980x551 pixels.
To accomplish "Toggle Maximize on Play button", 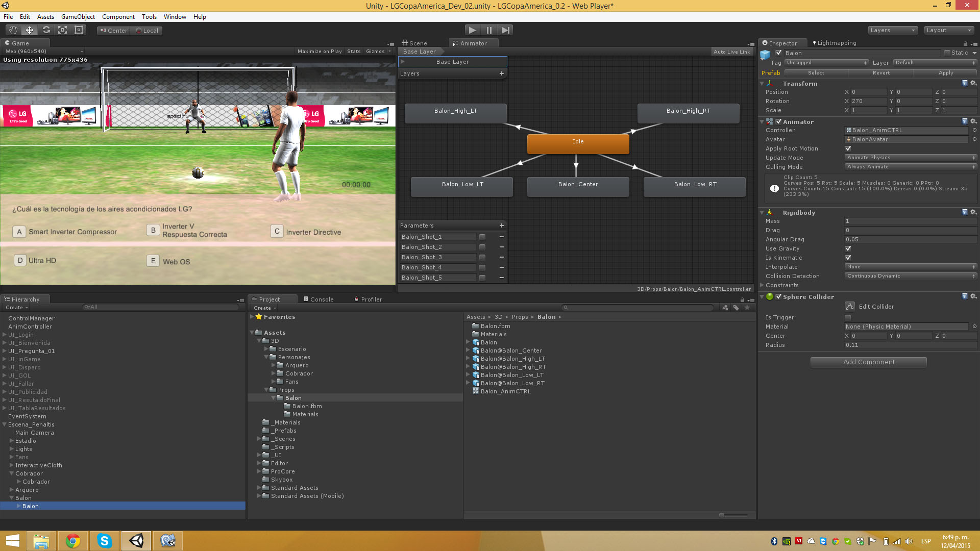I will pyautogui.click(x=320, y=52).
